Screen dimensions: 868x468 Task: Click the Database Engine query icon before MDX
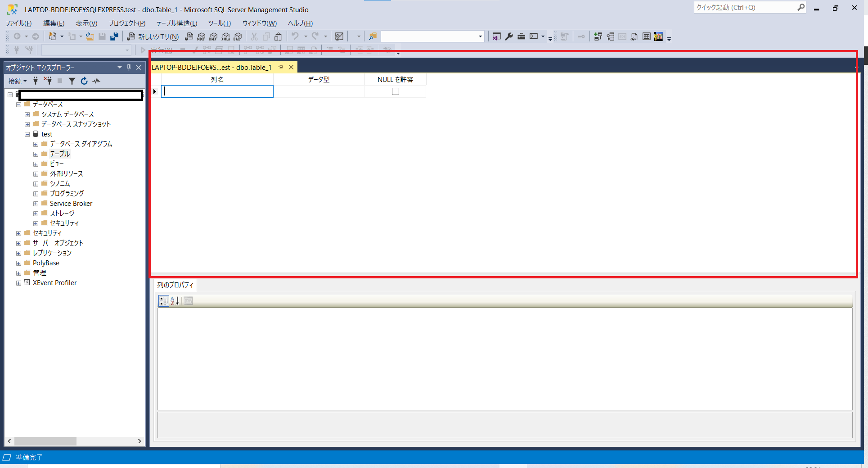[189, 36]
